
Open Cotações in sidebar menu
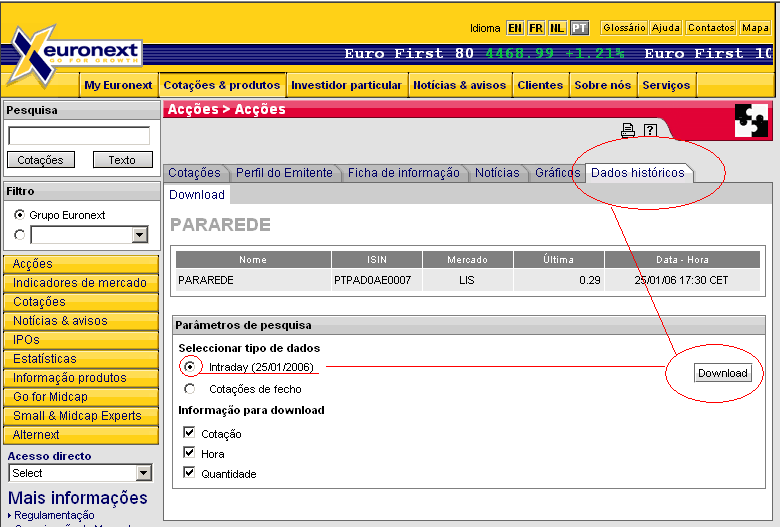click(x=81, y=302)
